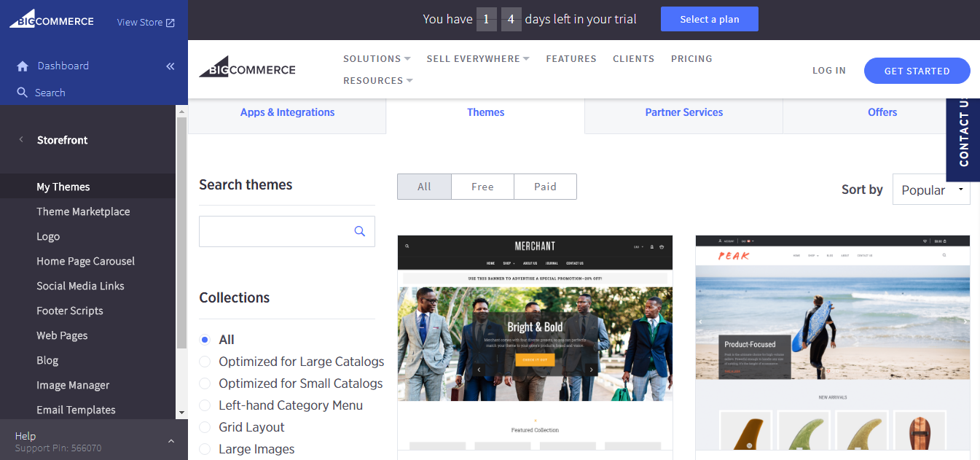Choose the Left-hand Category Menu option
The height and width of the screenshot is (460, 980).
click(x=205, y=405)
